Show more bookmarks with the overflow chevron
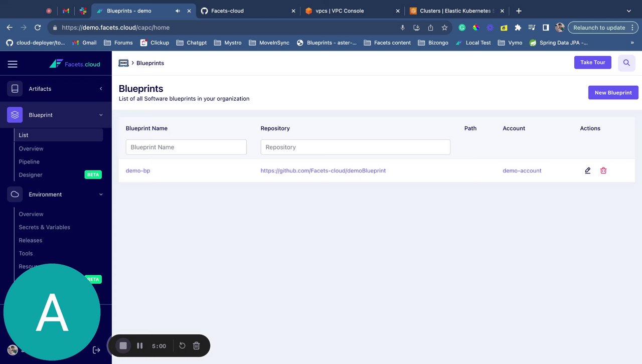 pyautogui.click(x=632, y=43)
